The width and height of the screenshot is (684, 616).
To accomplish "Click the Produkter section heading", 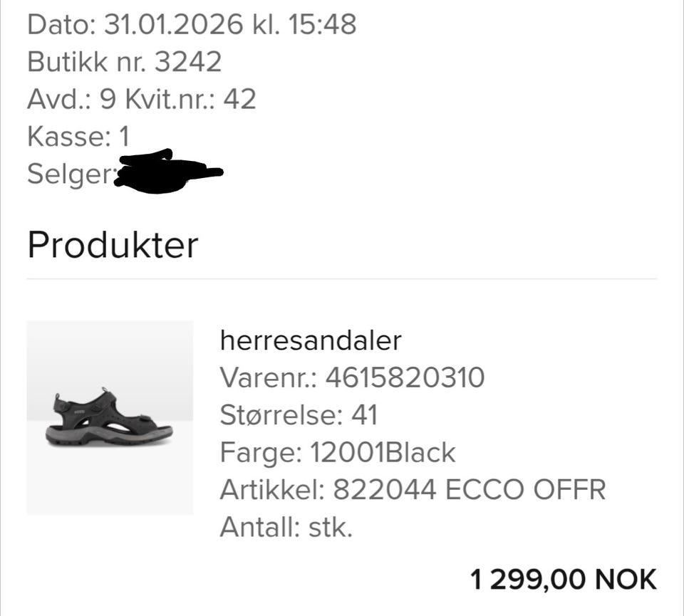I will point(113,246).
